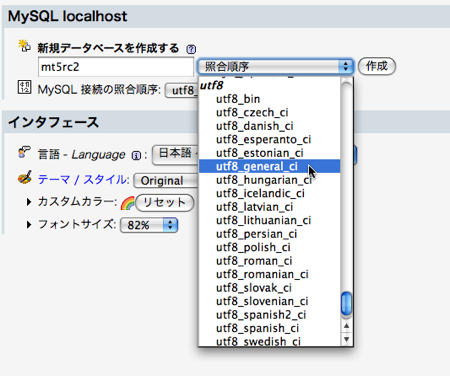Click the 作成 create button
Viewport: 450px width, 376px height.
click(x=377, y=66)
